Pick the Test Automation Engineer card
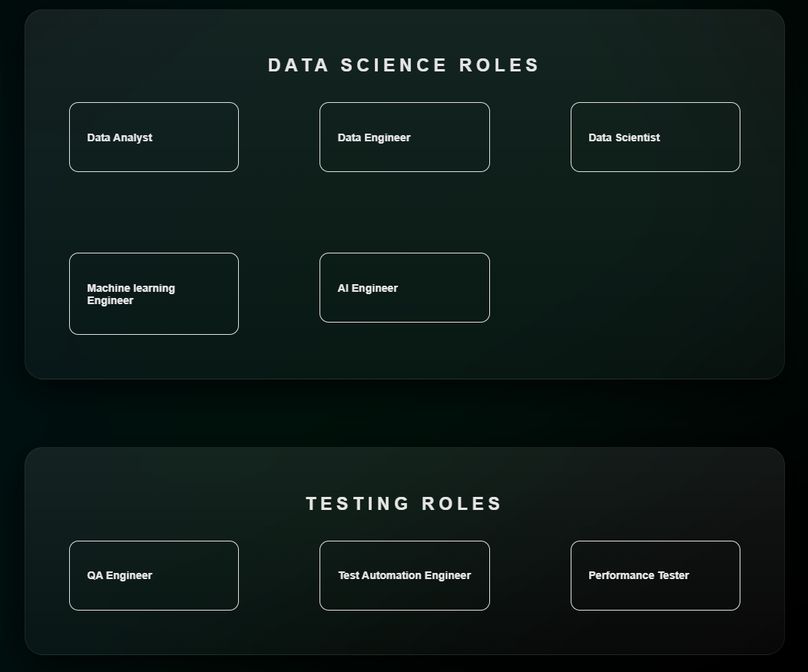 404,575
